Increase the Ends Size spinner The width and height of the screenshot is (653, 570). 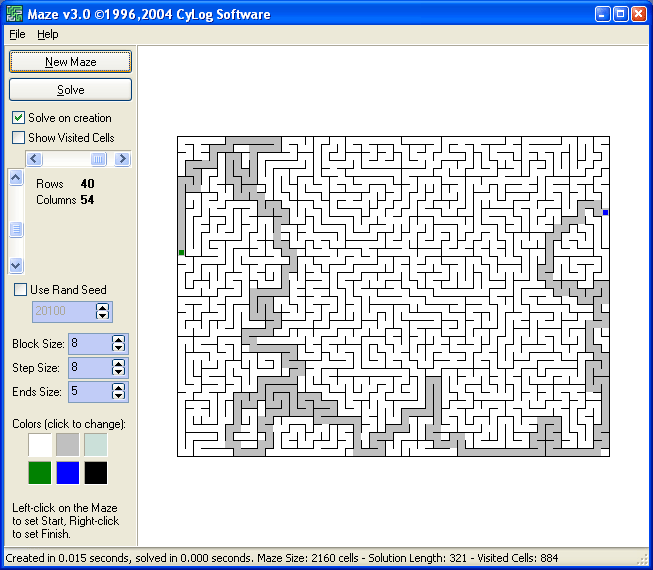[119, 388]
